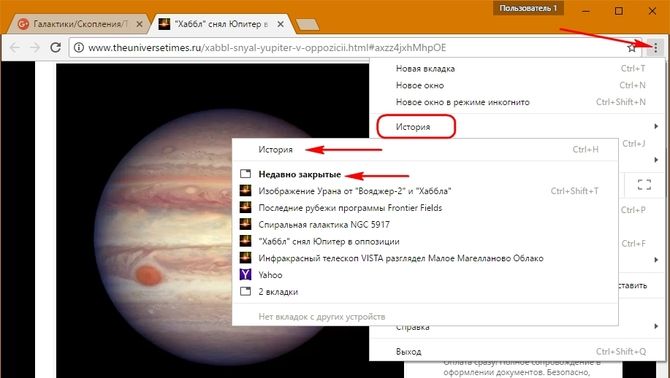Close the "Хаббл" снял Юпитер tab
This screenshot has width=670, height=378.
[280, 24]
